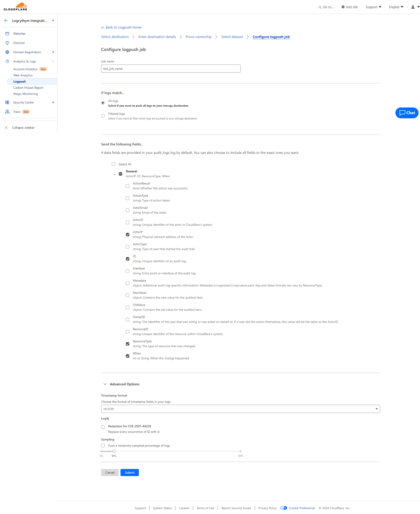Open the user account profile icon
The height and width of the screenshot is (514, 420).
coord(413,7)
